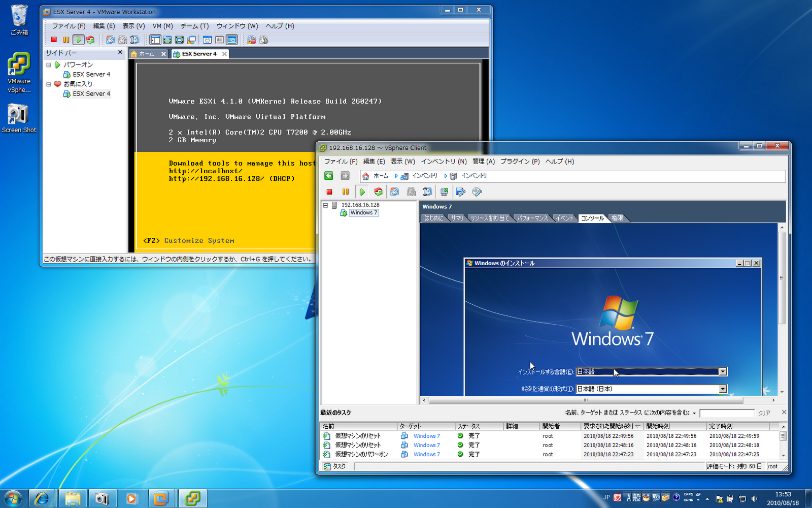812x508 pixels.
Task: Click the console horizontal scrollbar
Action: [585, 400]
